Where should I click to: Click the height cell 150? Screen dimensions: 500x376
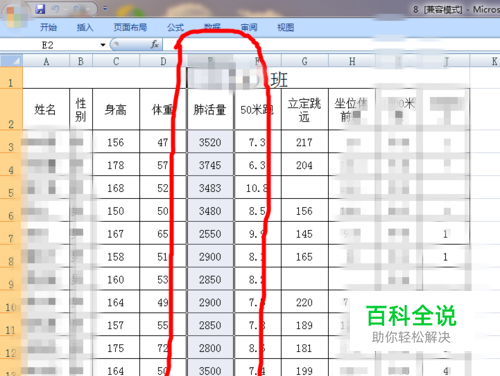click(x=116, y=210)
